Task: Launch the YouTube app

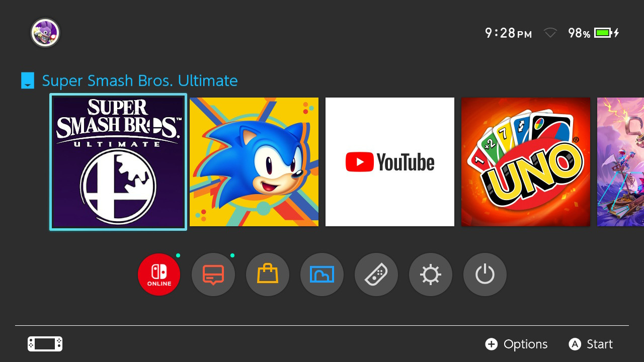Action: coord(389,162)
